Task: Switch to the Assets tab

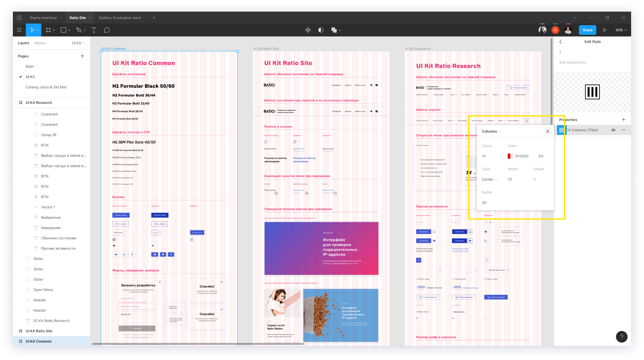Action: click(x=40, y=43)
